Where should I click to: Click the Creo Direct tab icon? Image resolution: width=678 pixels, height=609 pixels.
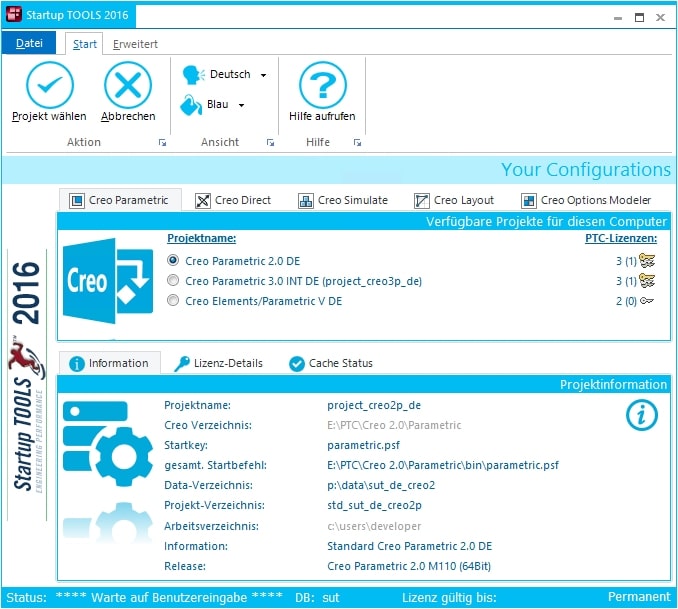(203, 201)
